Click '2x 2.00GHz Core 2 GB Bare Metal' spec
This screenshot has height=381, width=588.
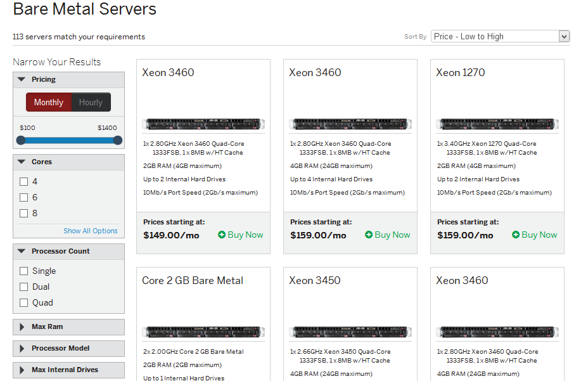tap(193, 352)
